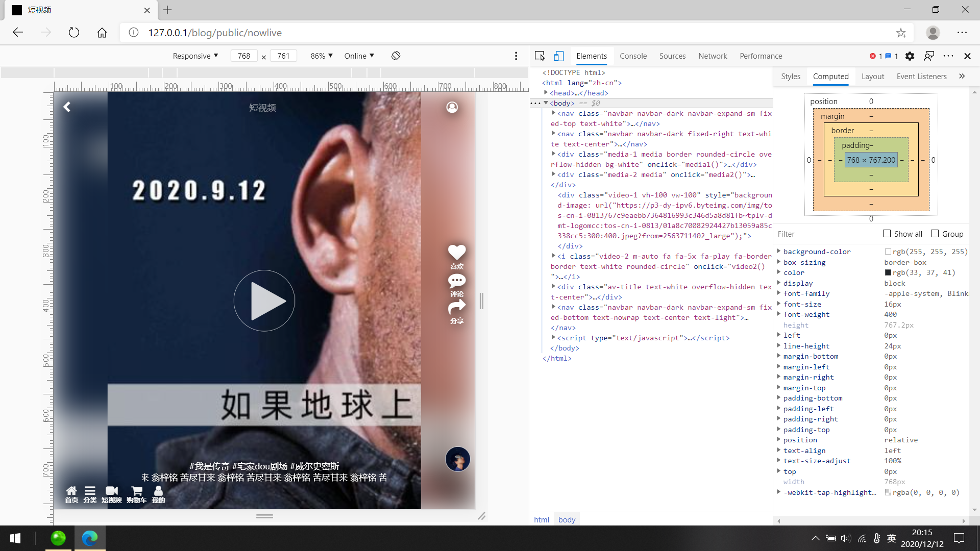Click the inspect element picker icon
The image size is (980, 551).
540,56
